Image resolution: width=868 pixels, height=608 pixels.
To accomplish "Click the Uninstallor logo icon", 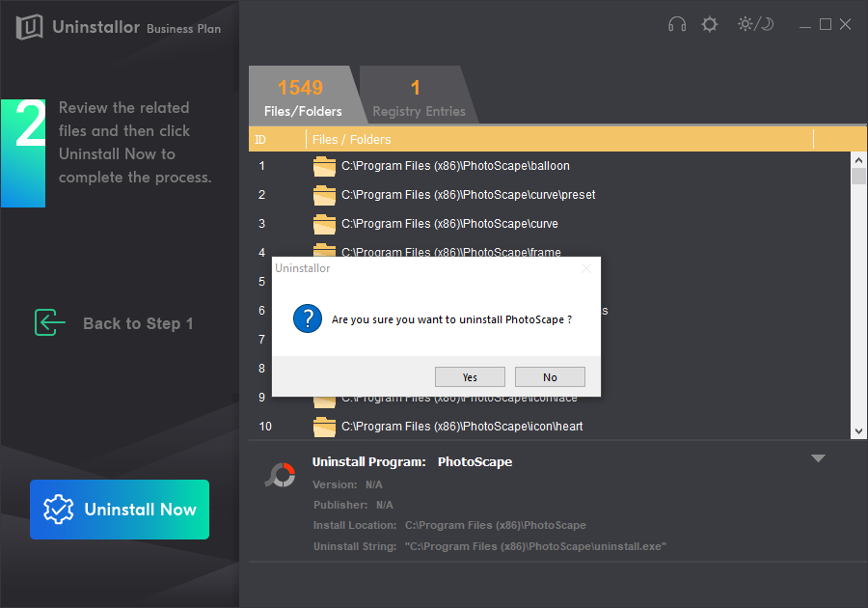I will 29,26.
